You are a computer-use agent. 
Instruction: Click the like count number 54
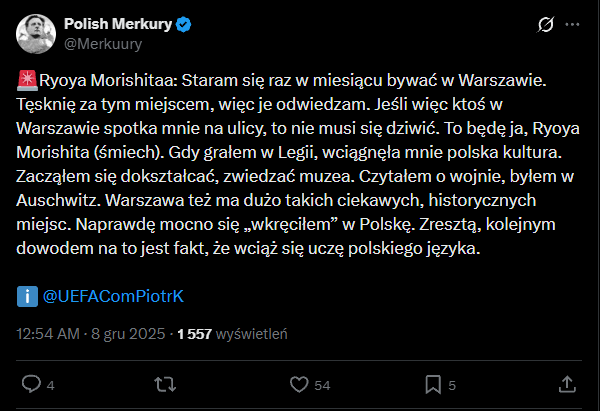322,385
